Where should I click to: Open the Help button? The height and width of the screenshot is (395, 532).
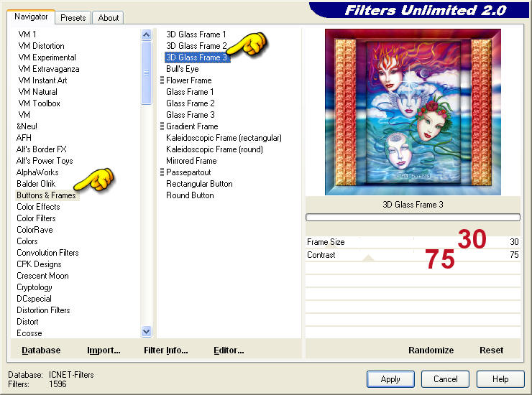tap(500, 378)
